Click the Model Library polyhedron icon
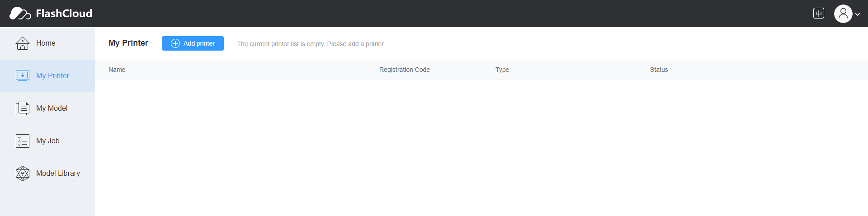Screen dimensions: 868x216 [23, 174]
